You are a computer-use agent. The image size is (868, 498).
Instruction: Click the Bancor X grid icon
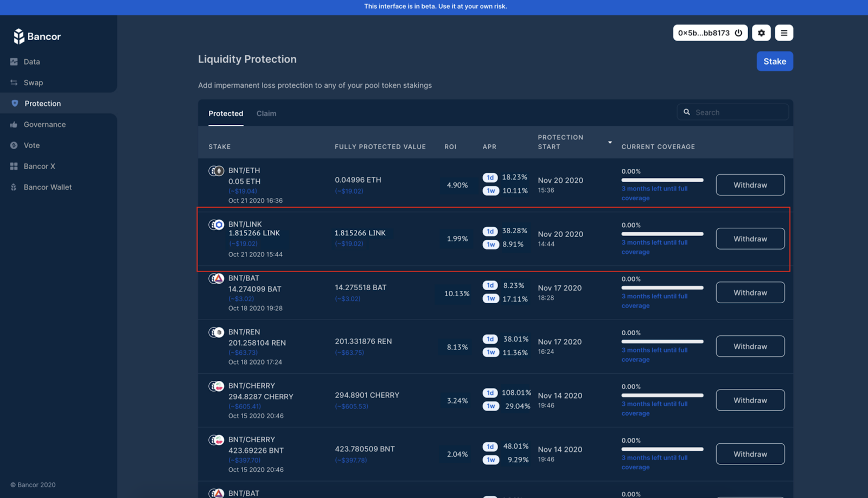pos(14,167)
